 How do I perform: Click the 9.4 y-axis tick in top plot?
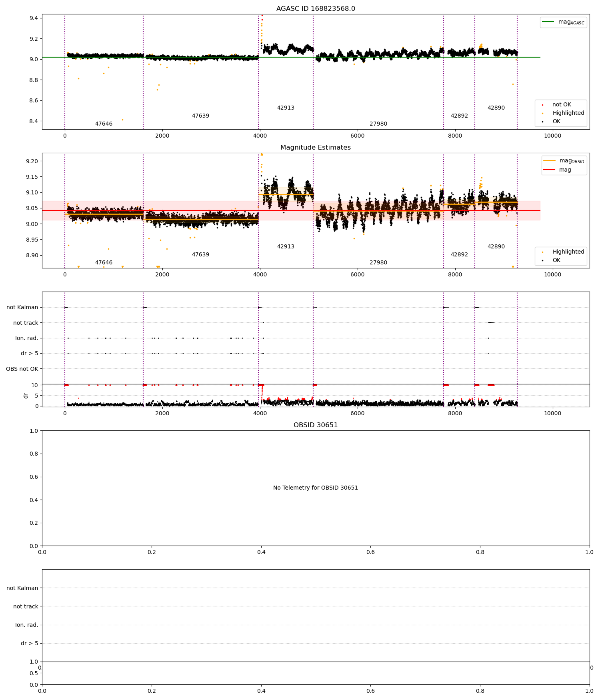[x=34, y=18]
